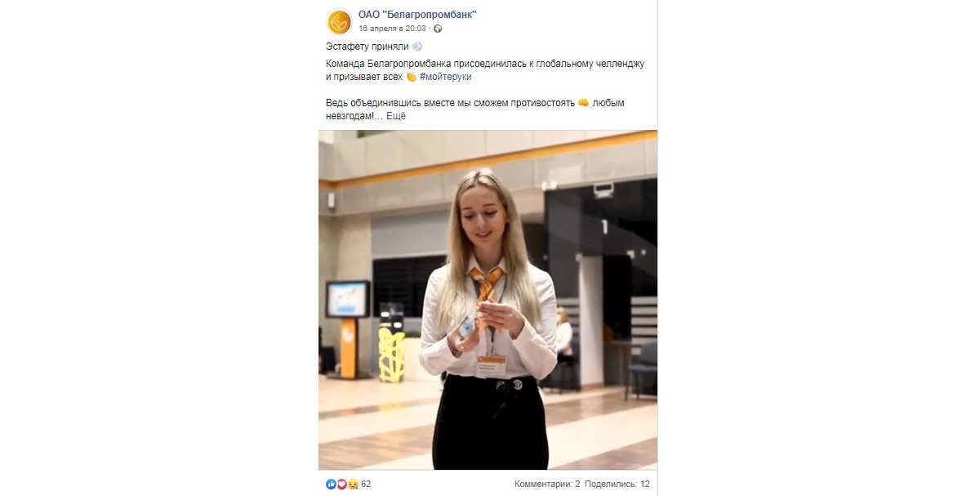
Task: Click the clapping hands emoji before the hashtag
Action: pos(412,77)
